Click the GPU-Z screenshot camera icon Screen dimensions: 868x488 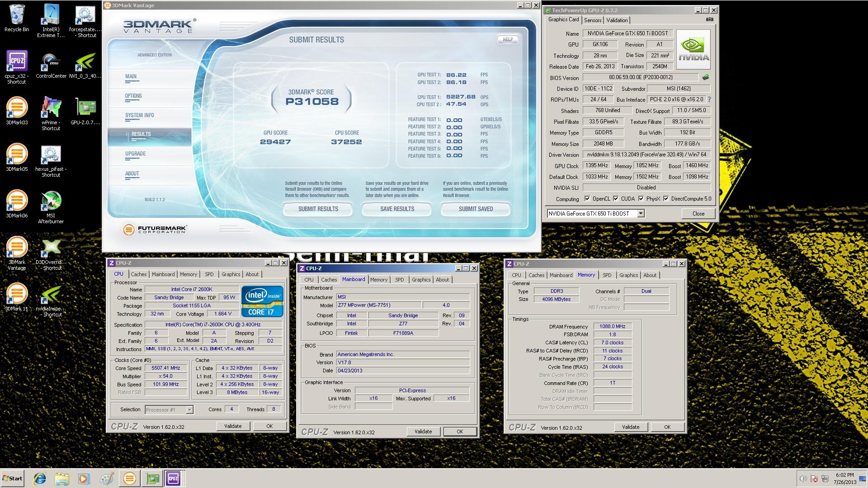tap(709, 19)
